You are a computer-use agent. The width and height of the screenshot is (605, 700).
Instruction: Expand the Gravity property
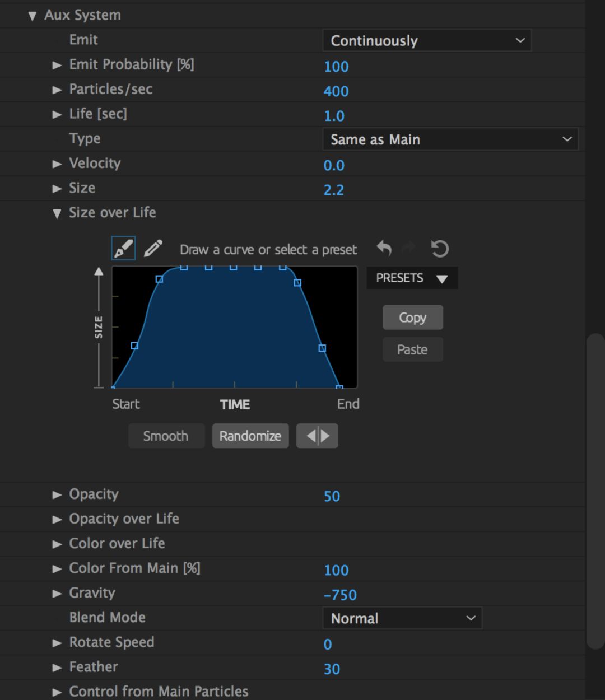pyautogui.click(x=57, y=594)
